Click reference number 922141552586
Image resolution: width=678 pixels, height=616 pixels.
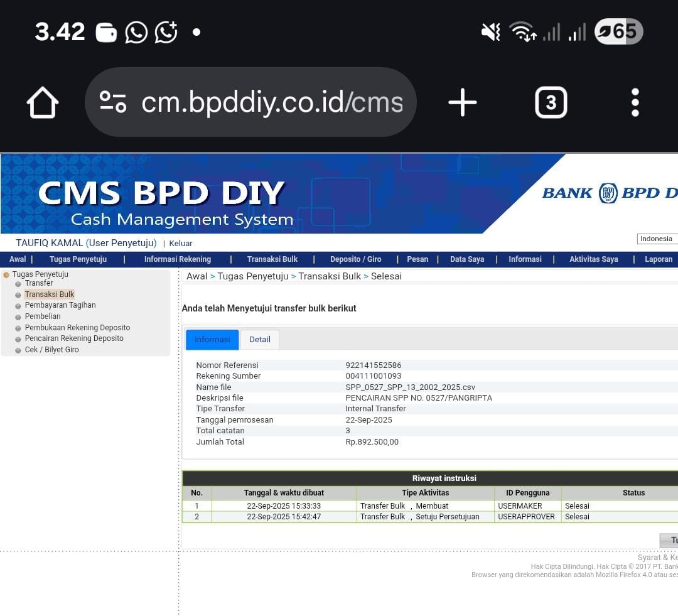[x=374, y=365]
